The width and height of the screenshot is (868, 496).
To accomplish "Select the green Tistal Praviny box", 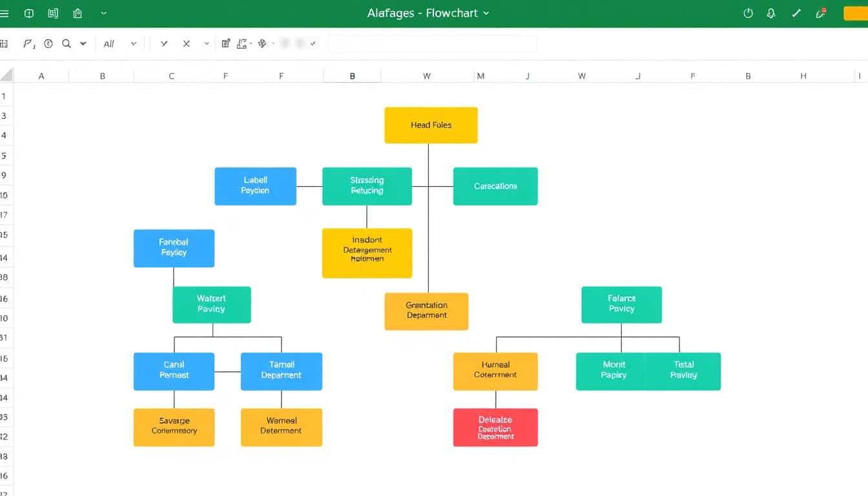I will [x=683, y=371].
